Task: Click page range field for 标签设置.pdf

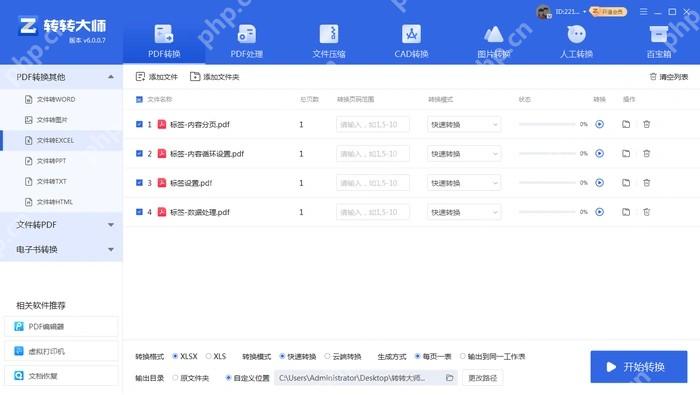Action: click(x=373, y=183)
